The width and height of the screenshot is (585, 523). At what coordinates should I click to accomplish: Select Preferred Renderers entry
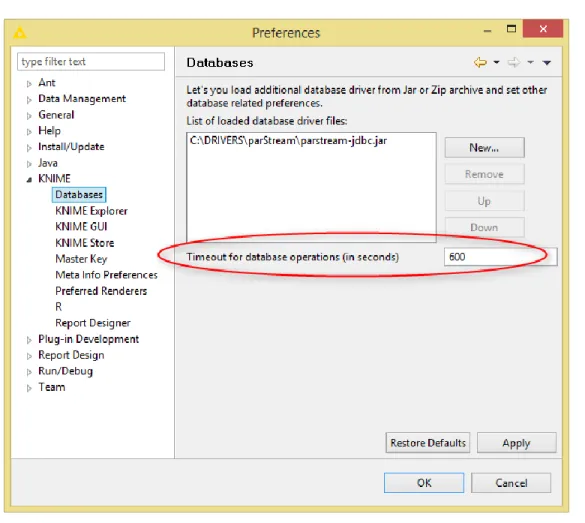[101, 291]
